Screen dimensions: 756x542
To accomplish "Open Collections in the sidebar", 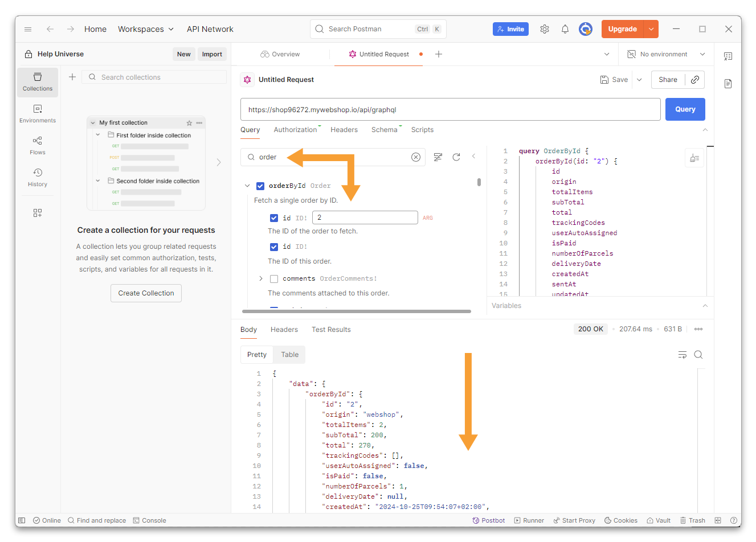I will [38, 82].
